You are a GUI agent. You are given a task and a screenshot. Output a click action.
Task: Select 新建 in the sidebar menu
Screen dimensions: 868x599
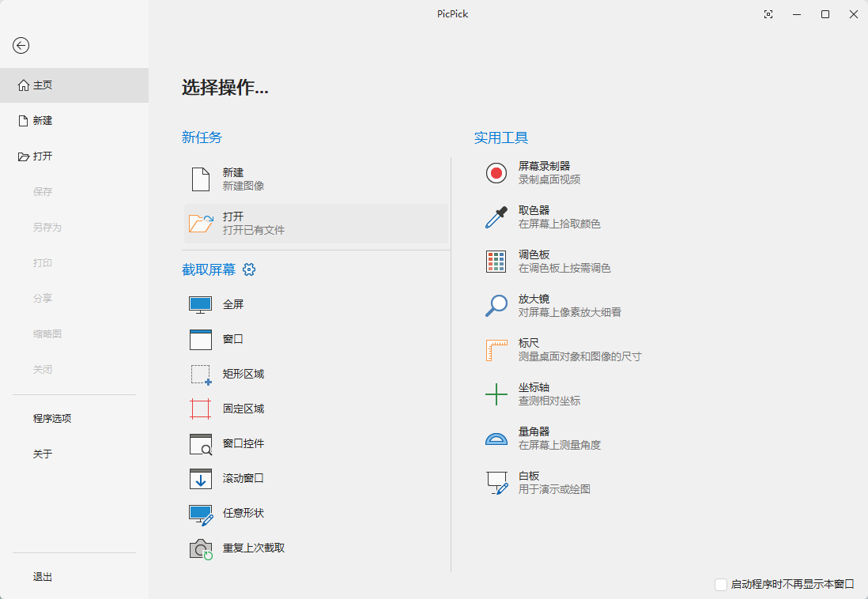click(74, 121)
